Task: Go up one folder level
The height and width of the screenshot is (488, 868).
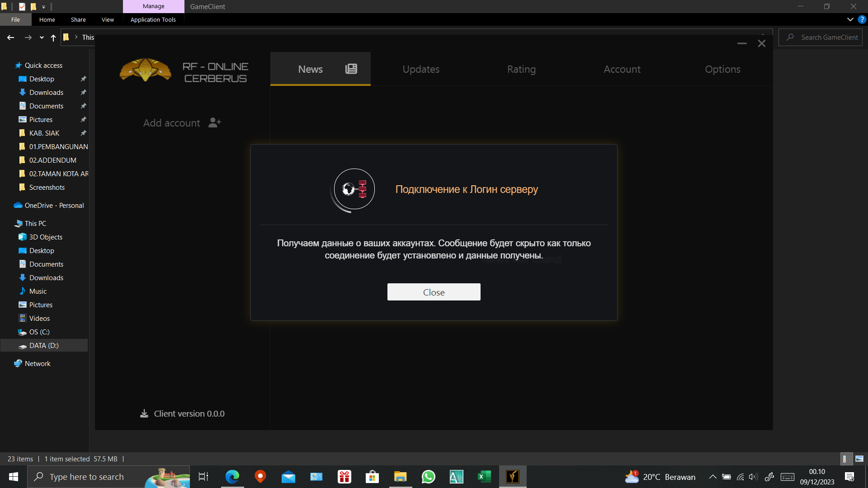Action: [53, 38]
